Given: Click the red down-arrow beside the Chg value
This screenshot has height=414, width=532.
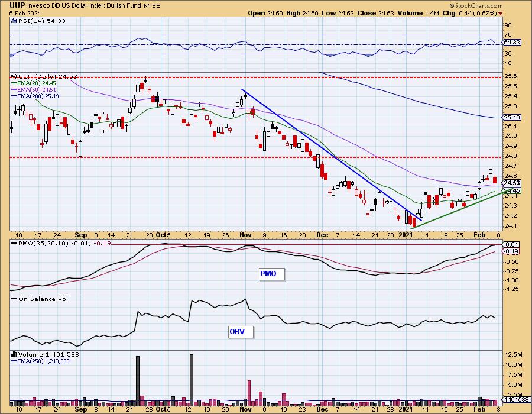Looking at the screenshot, I should coord(501,14).
